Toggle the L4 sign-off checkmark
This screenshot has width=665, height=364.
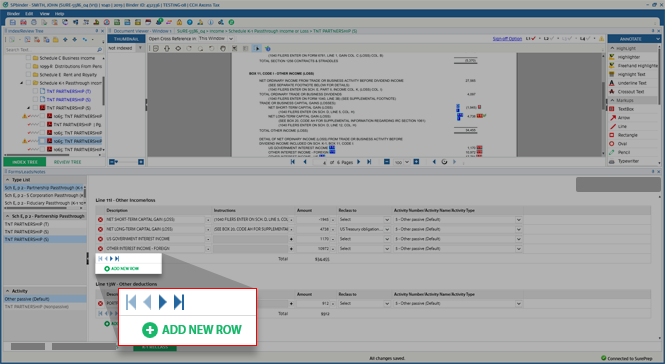[588, 39]
